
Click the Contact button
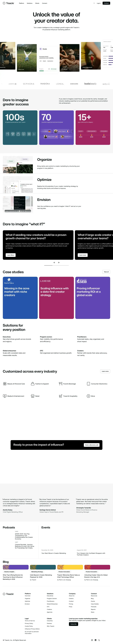pyautogui.click(x=106, y=3)
